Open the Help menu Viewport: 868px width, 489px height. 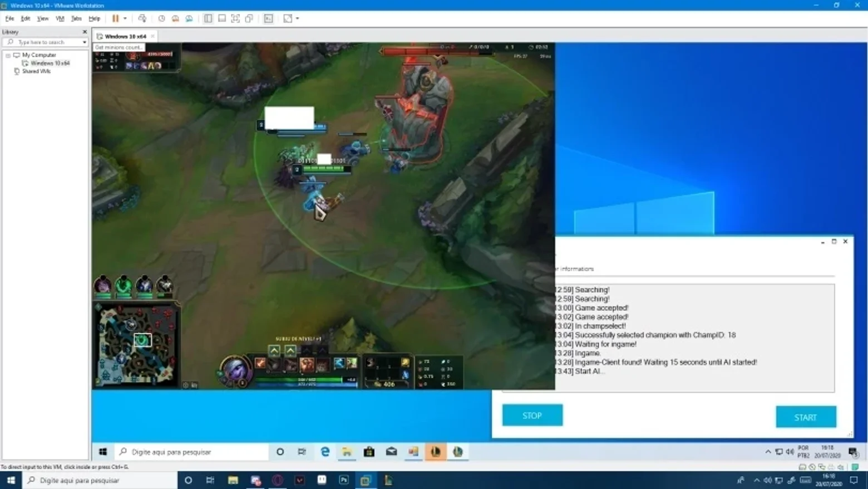tap(94, 18)
